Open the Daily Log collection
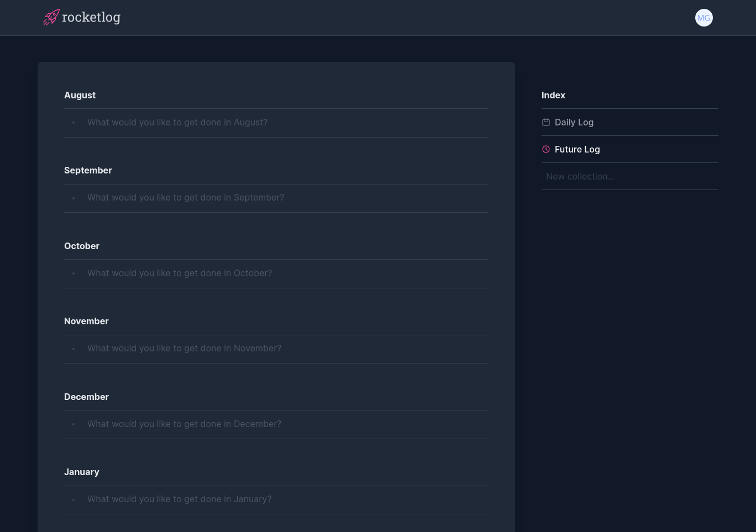 [x=630, y=122]
